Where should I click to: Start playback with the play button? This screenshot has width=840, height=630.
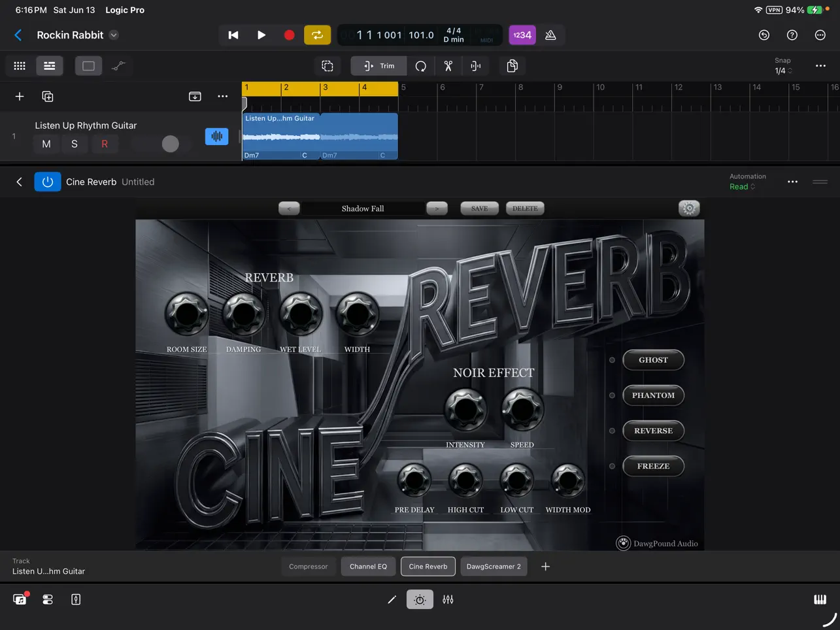261,35
